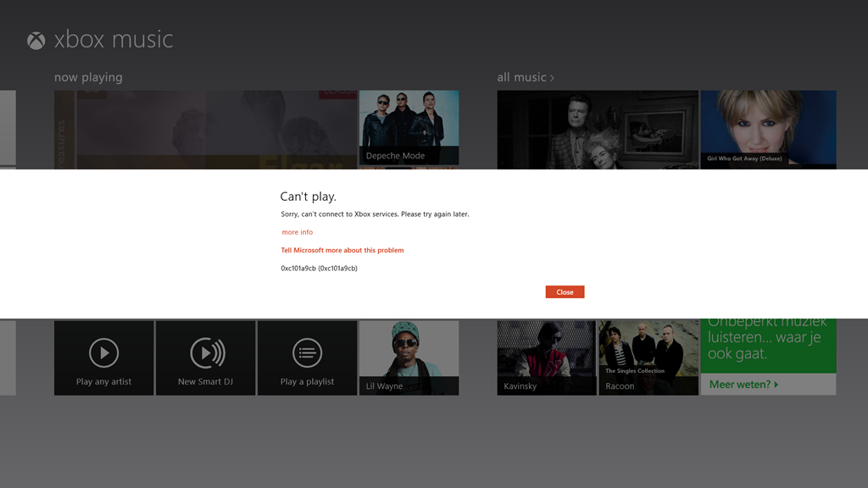Click partial tile left of Play any artist
This screenshot has width=868, height=488.
coord(8,358)
